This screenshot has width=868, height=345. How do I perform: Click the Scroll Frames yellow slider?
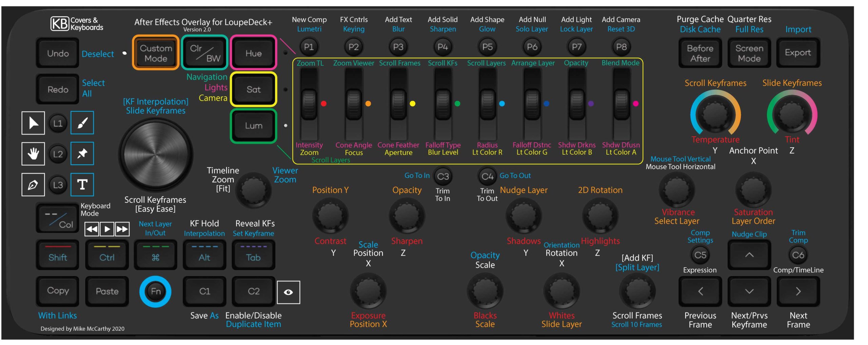click(x=398, y=104)
